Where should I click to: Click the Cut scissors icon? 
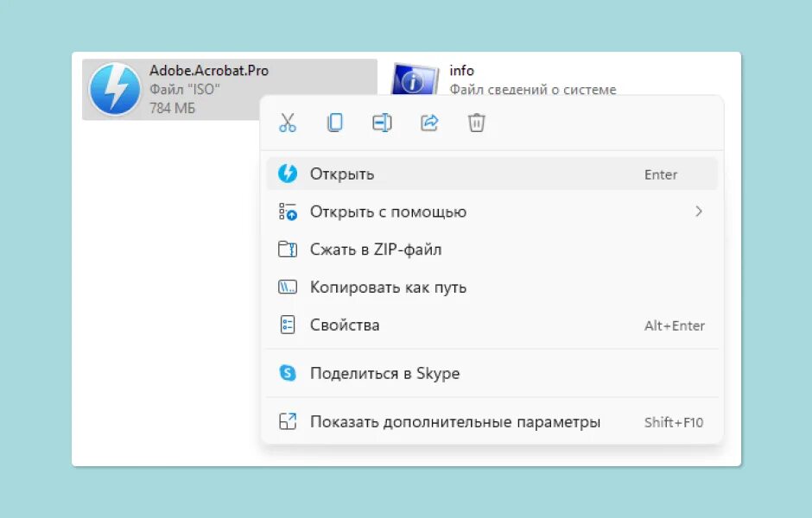point(288,123)
